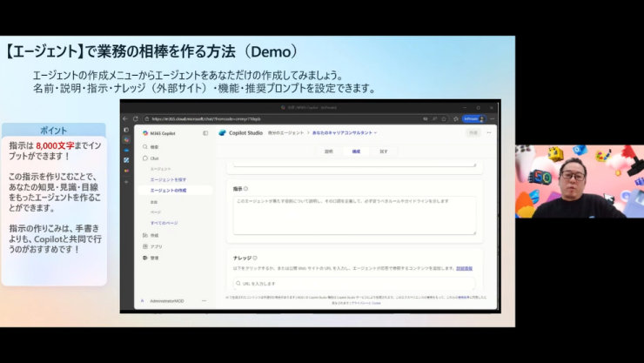The width and height of the screenshot is (644, 363).
Task: Open the InPrivate profile button
Action: click(x=474, y=118)
